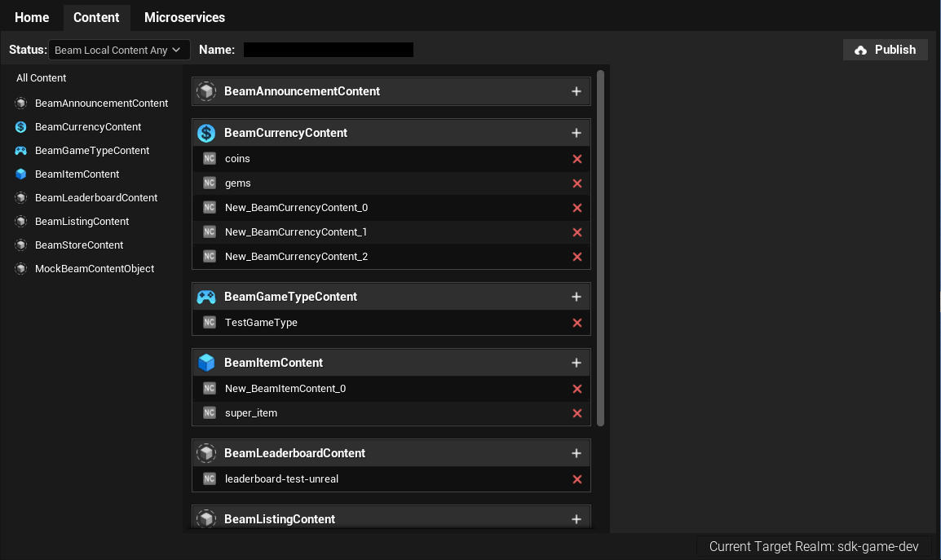Delete the coins currency entry

[577, 159]
